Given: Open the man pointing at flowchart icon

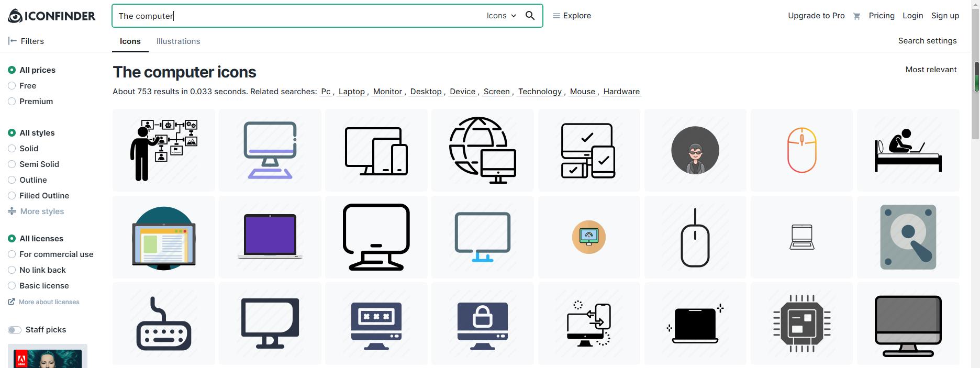Looking at the screenshot, I should [x=163, y=150].
